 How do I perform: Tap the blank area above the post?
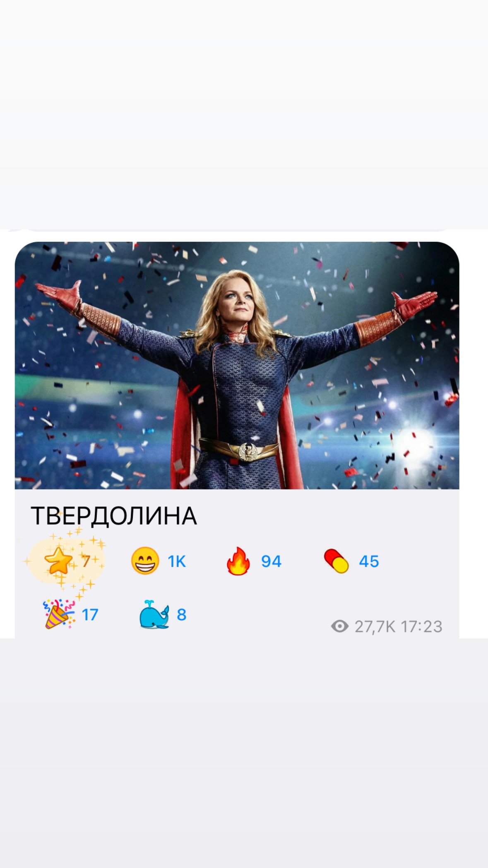(244, 114)
